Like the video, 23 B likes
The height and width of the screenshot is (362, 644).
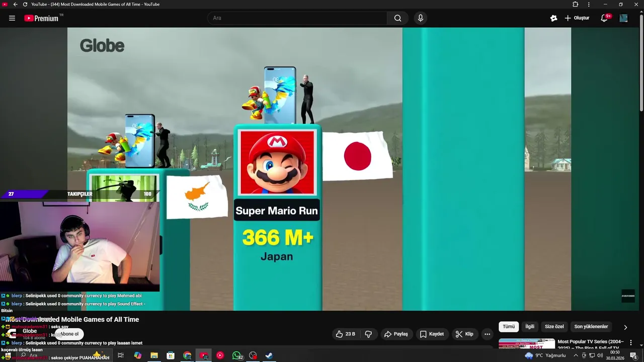[345, 334]
